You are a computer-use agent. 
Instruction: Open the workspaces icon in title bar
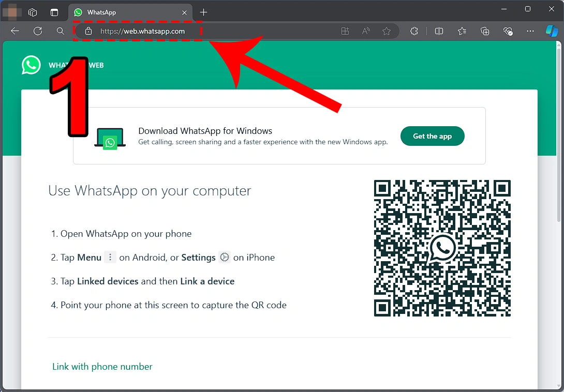33,12
